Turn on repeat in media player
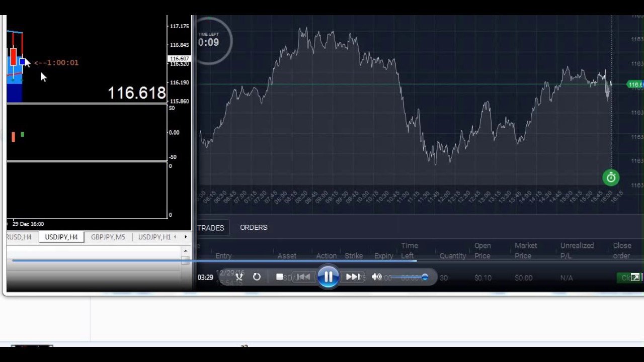Screen dimensions: 644x362 [x=257, y=277]
